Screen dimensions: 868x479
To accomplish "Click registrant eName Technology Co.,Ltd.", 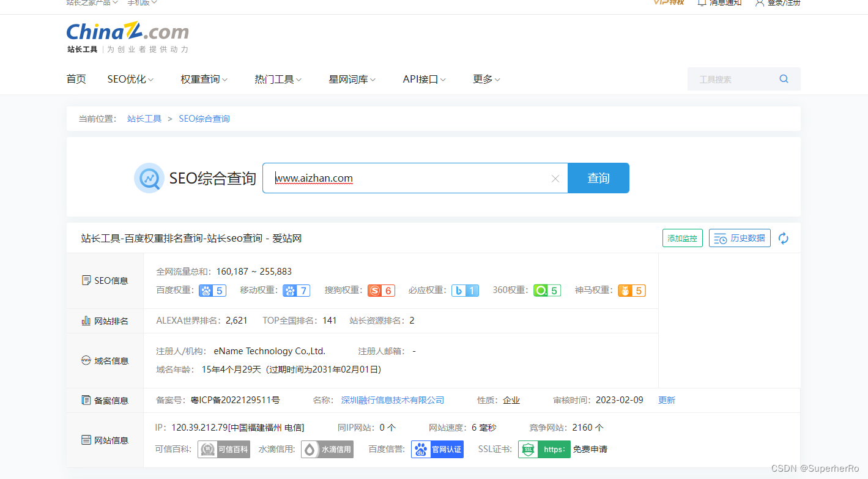I will pyautogui.click(x=270, y=351).
